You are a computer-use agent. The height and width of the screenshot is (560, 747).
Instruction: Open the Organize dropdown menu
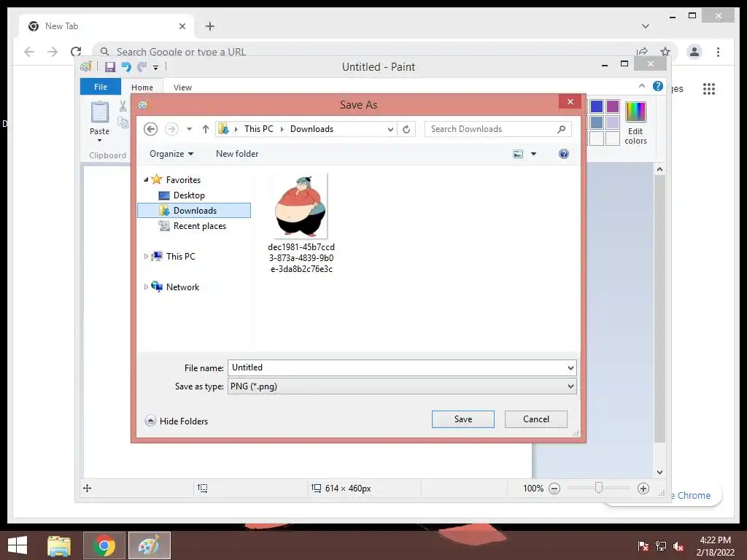(171, 154)
